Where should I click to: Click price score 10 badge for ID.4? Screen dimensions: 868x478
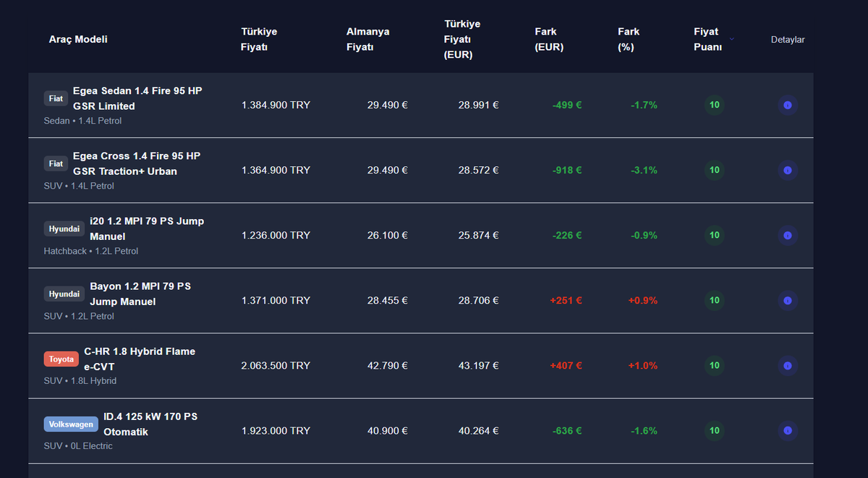(x=714, y=431)
